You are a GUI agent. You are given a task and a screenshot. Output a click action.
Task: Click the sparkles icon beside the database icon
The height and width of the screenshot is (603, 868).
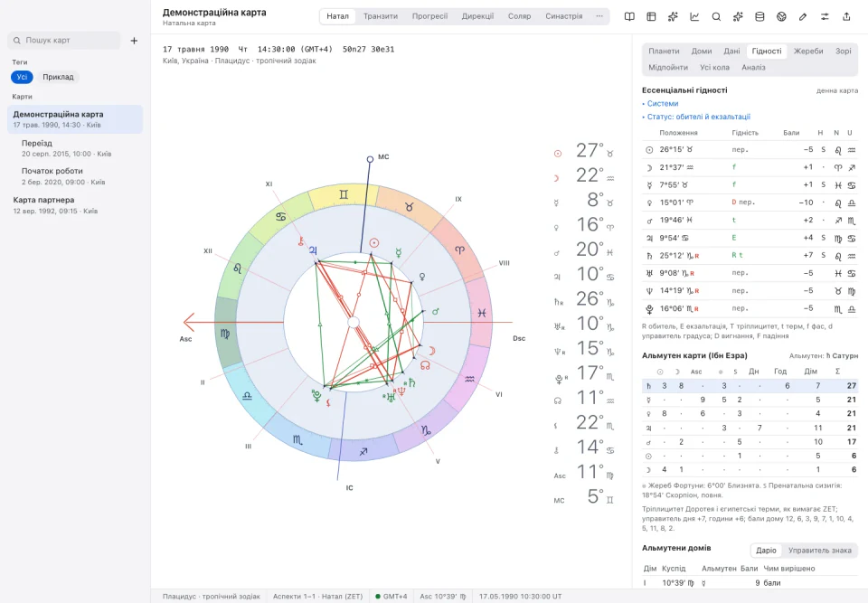pos(738,16)
